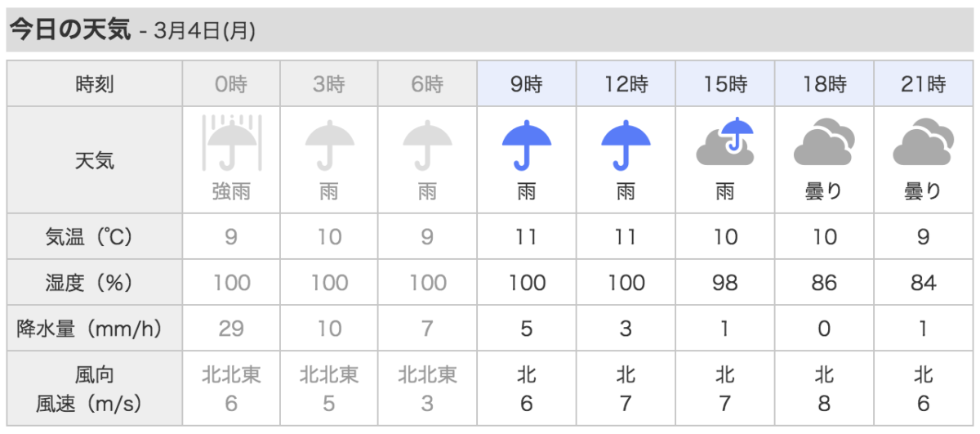Click the heavy rain umbrella icon at 0時
Screen dimensions: 980x434
231,143
